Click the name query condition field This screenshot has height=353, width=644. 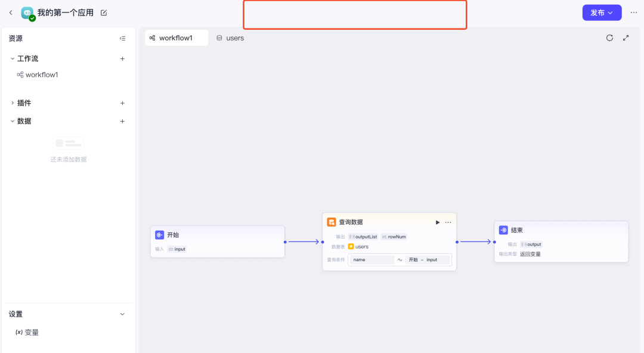(373, 260)
